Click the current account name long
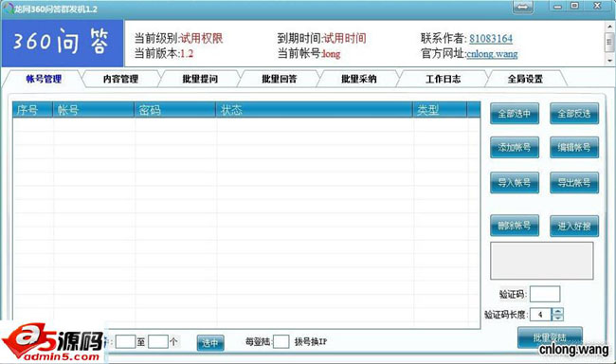The height and width of the screenshot is (364, 616). [331, 54]
